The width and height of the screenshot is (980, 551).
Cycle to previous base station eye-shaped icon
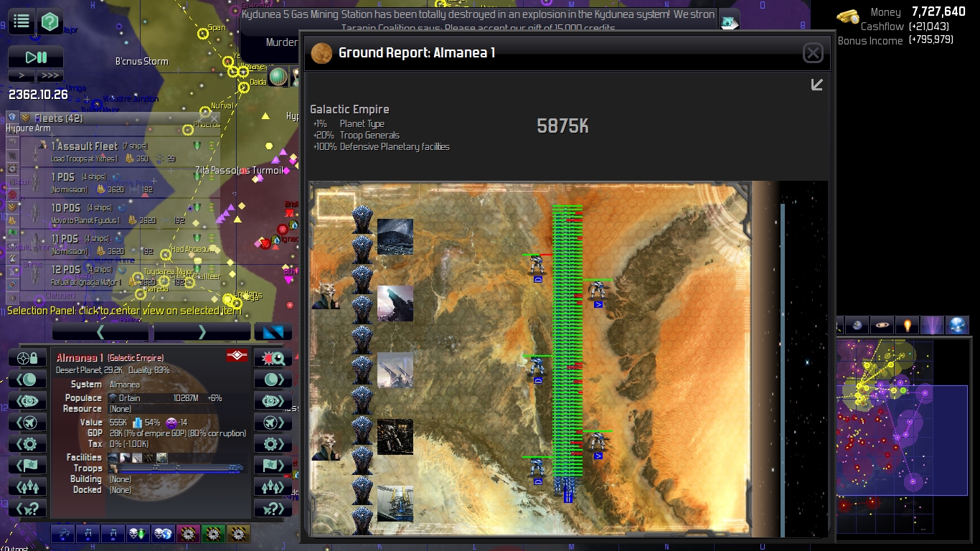tap(27, 400)
